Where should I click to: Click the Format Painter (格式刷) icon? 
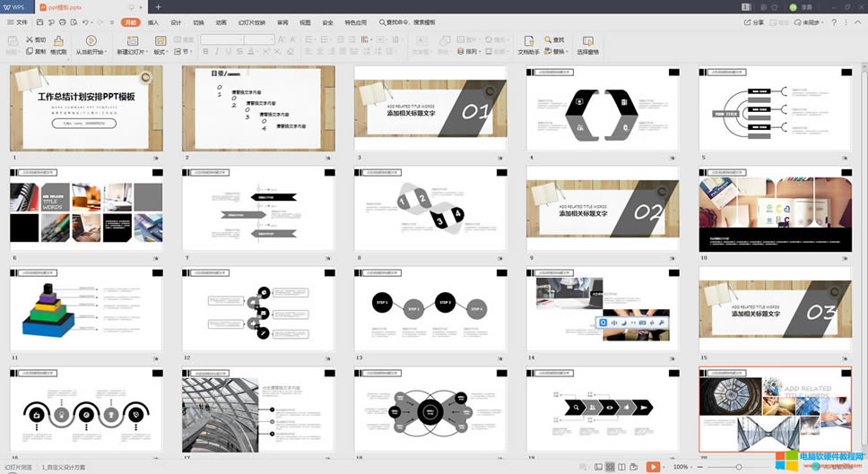point(58,41)
